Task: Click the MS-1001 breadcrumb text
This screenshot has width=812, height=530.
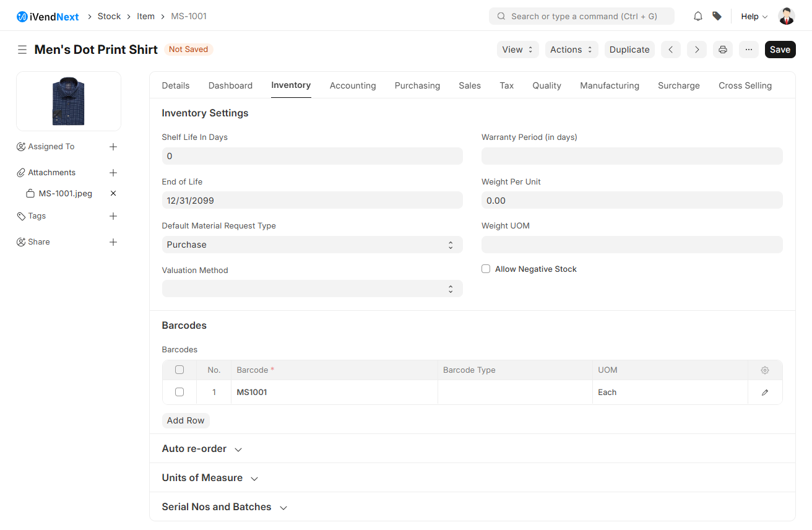Action: click(189, 17)
